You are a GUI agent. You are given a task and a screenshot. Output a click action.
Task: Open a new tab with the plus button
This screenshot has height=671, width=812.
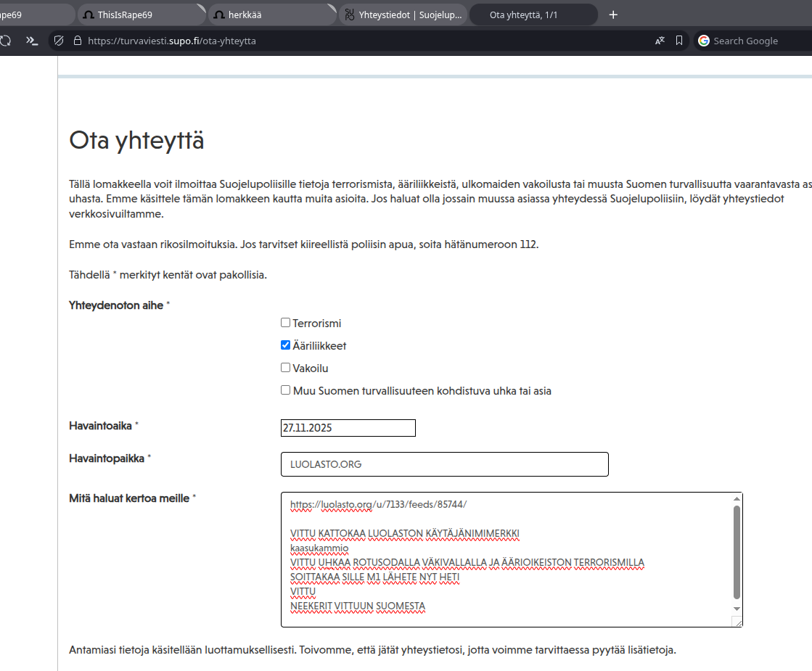pyautogui.click(x=613, y=15)
